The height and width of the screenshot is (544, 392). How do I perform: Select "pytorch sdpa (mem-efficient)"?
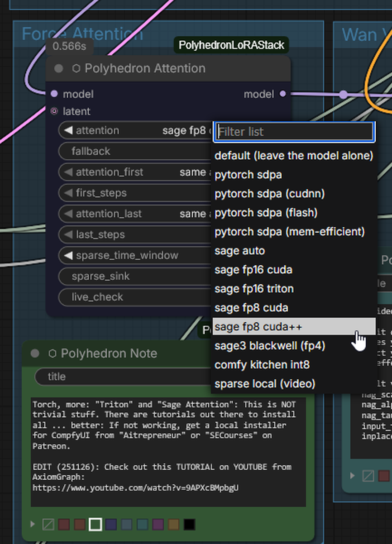294,232
